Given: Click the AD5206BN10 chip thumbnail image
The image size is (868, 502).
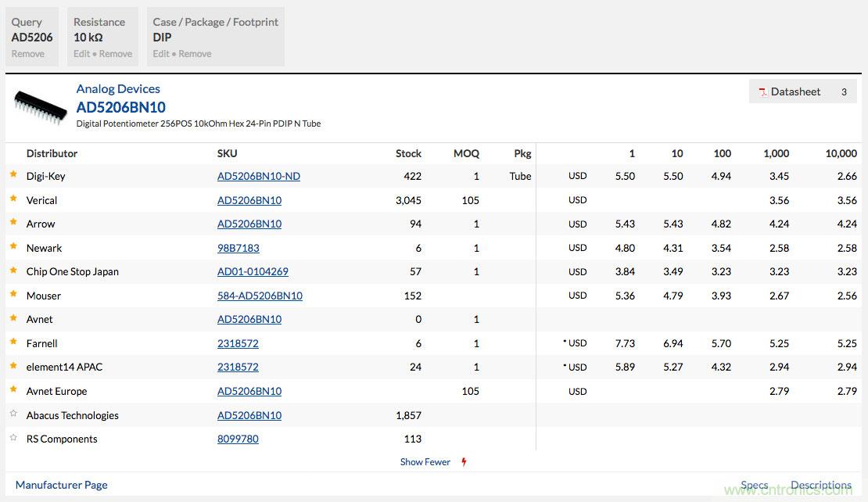Looking at the screenshot, I should tap(40, 107).
